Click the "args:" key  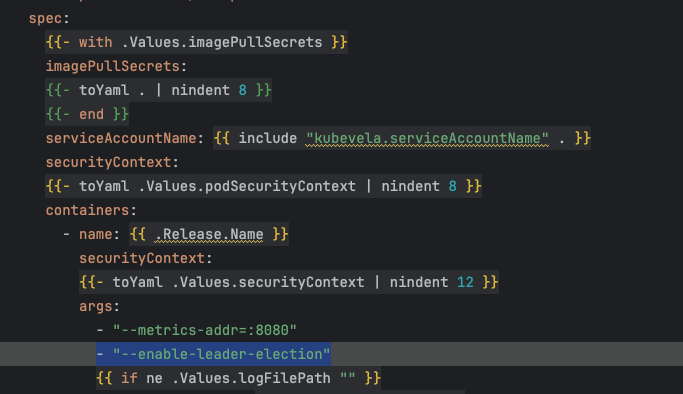point(99,306)
